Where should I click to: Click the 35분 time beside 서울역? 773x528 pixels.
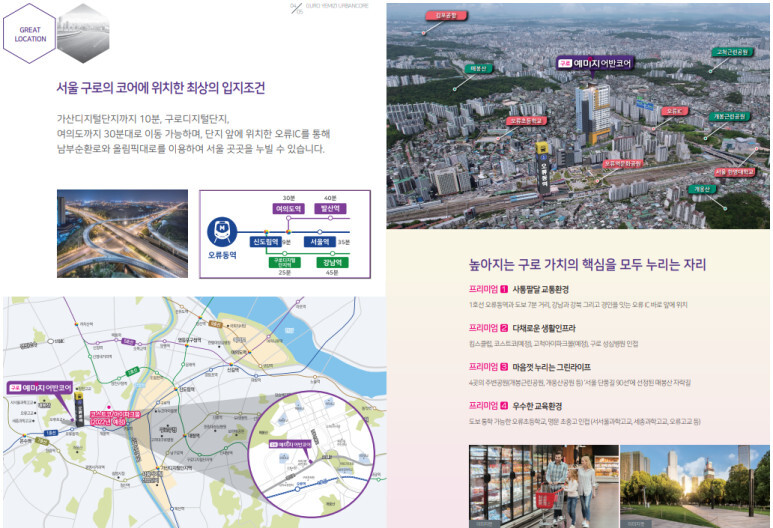[x=344, y=242]
